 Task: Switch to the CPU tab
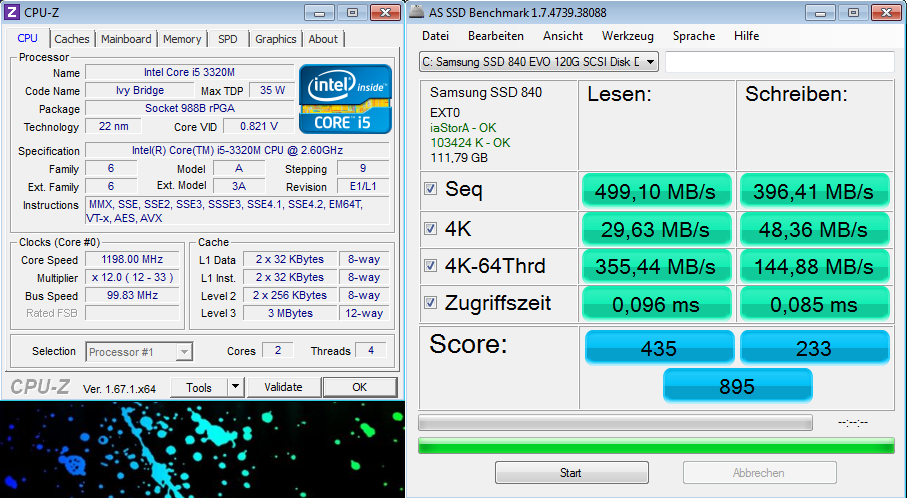pyautogui.click(x=27, y=38)
